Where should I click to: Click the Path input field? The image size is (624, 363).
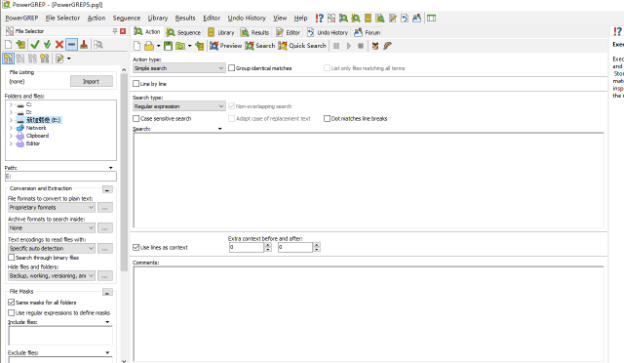(60, 176)
